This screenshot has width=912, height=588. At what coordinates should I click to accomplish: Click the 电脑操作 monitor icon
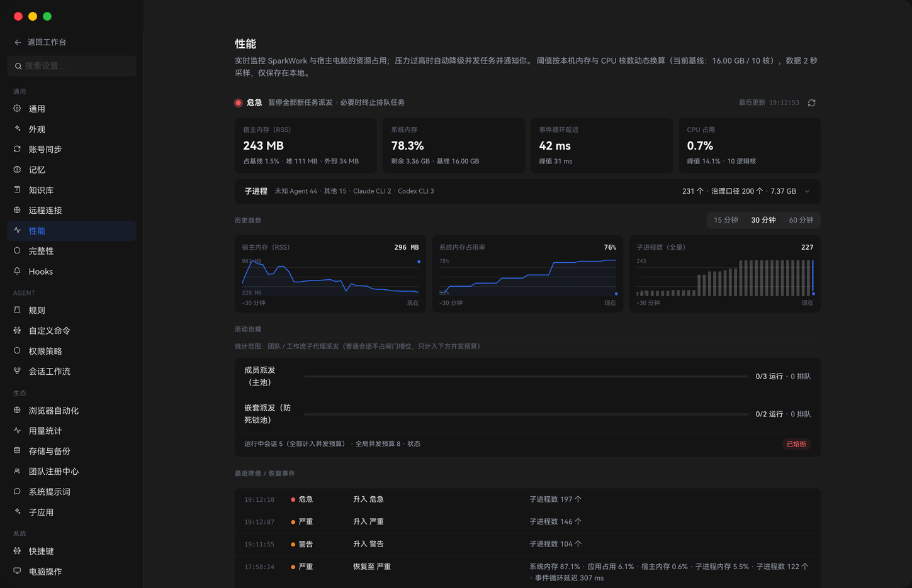coord(17,571)
